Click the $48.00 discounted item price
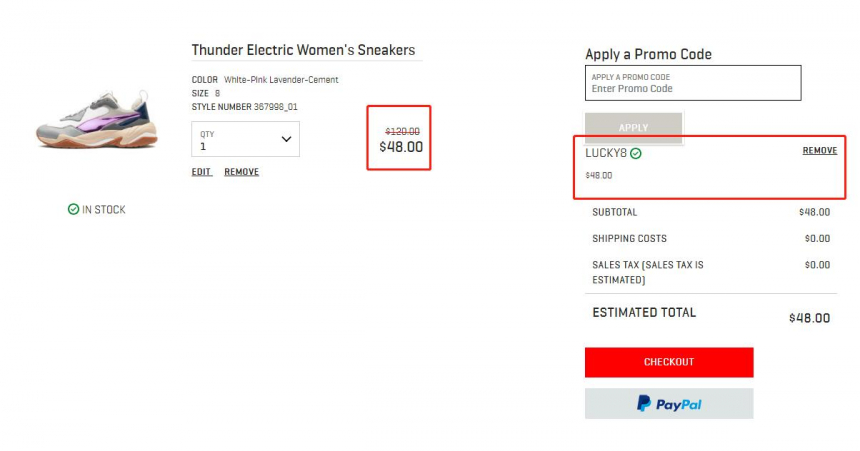 (x=401, y=147)
